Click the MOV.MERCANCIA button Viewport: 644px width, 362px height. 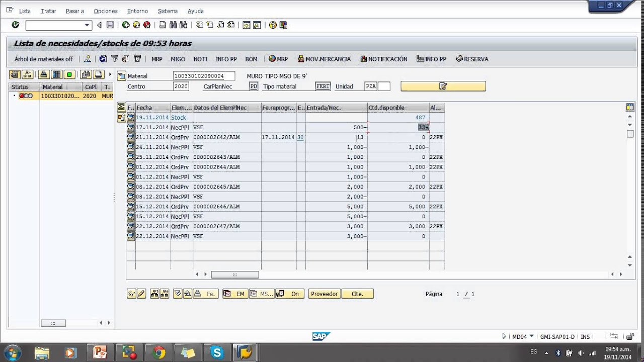tap(324, 59)
